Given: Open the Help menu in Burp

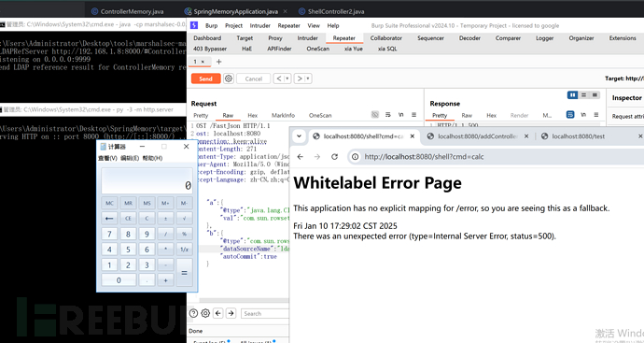Looking at the screenshot, I should [333, 25].
